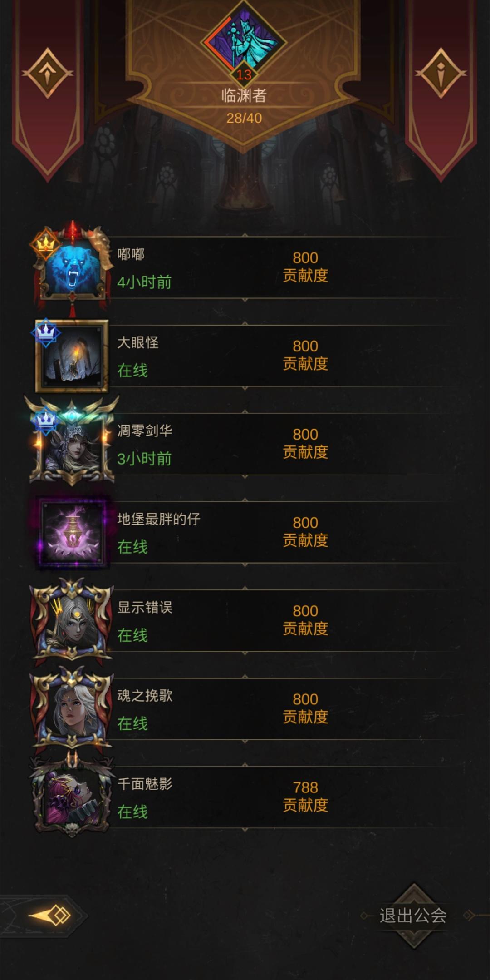This screenshot has width=490, height=980.
Task: Select the 嘟嘟 member name
Action: point(131,254)
